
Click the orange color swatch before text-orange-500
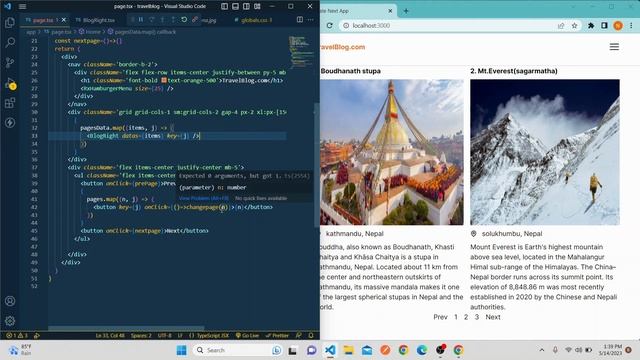coord(164,80)
